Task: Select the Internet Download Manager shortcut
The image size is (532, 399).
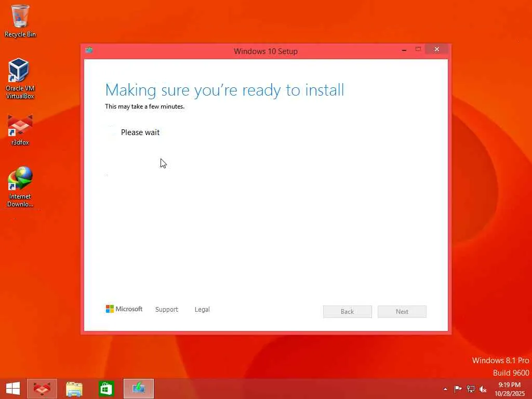Action: 20,187
